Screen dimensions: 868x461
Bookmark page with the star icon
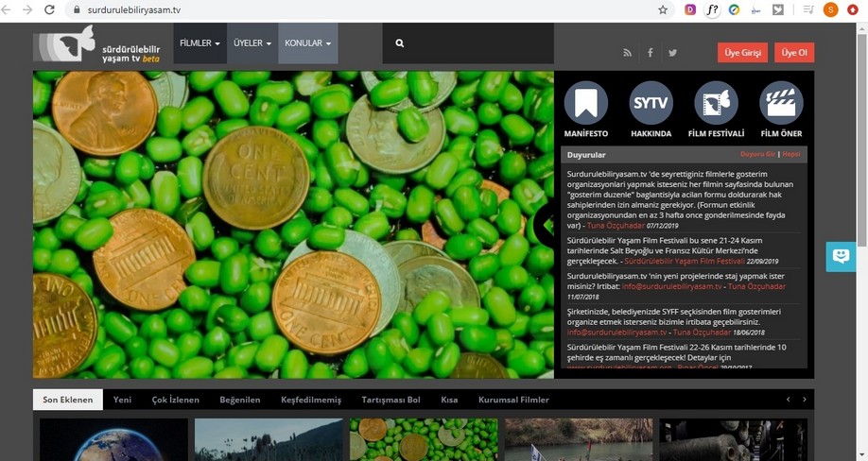click(663, 10)
